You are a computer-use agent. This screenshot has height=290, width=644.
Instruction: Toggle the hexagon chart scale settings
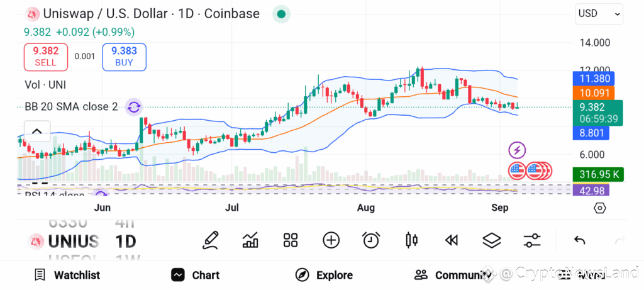click(x=599, y=208)
